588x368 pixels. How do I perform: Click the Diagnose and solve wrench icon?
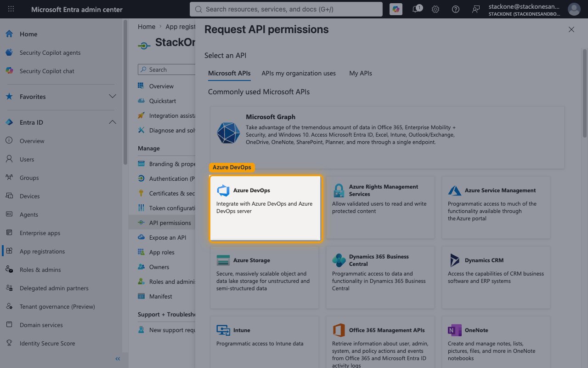coord(141,130)
